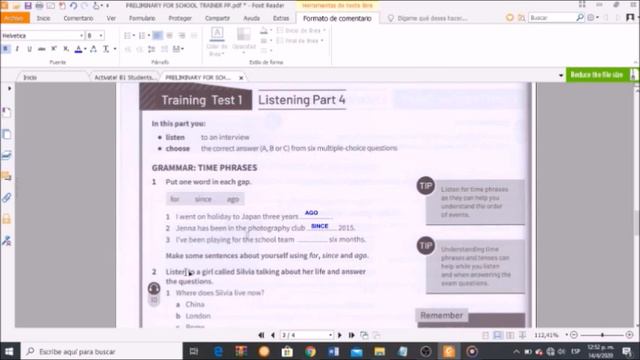Click the line spacing icon in Párrafo
This screenshot has width=640, height=360.
point(151,49)
